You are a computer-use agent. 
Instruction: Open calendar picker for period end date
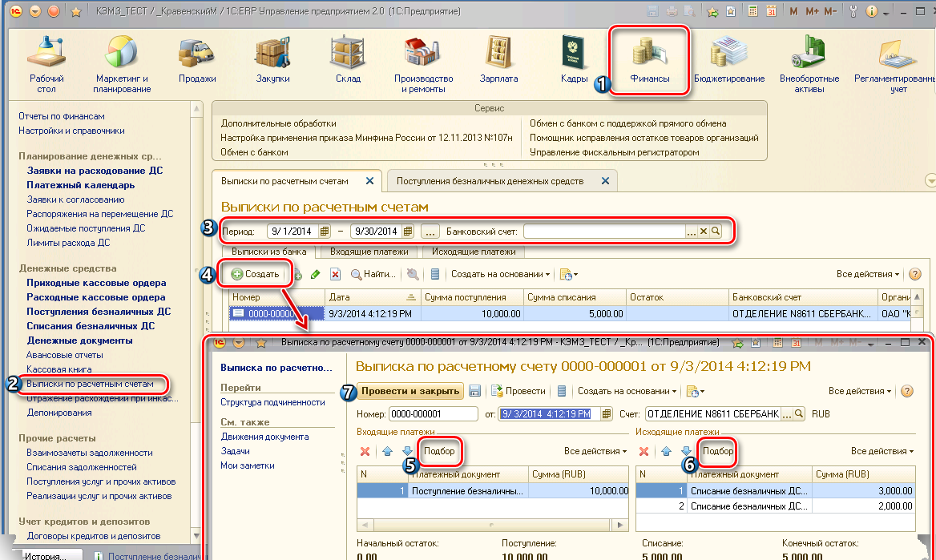[408, 231]
